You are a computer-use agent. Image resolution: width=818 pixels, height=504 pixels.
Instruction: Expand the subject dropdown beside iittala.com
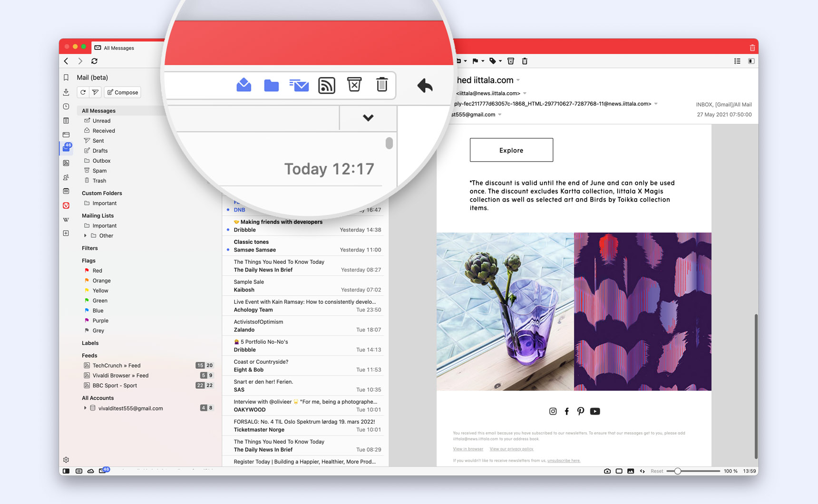pos(518,80)
